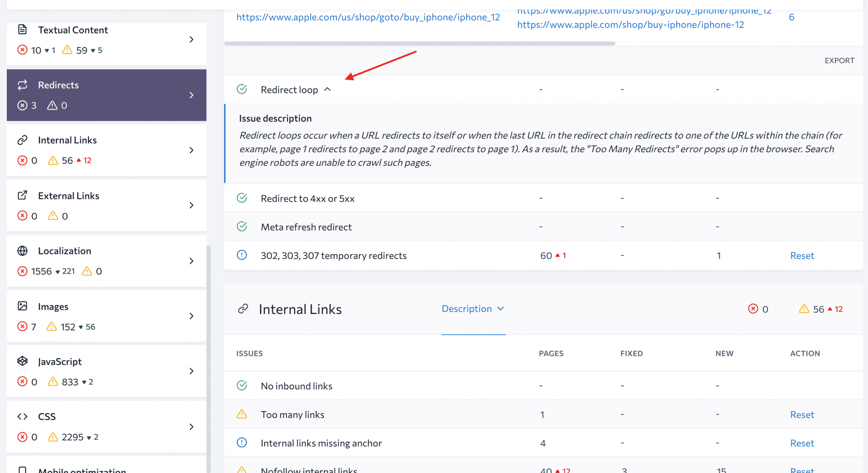Image resolution: width=868 pixels, height=473 pixels.
Task: Select the Internal Links chain icon
Action: coord(22,140)
